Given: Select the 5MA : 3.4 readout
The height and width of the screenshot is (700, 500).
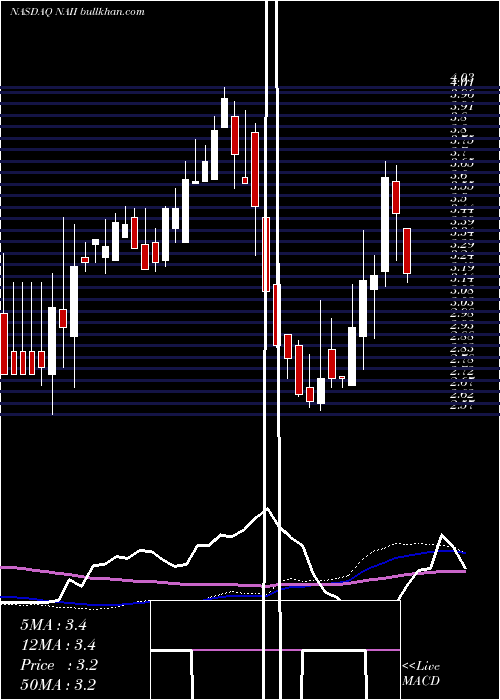Looking at the screenshot, I should 53,625.
